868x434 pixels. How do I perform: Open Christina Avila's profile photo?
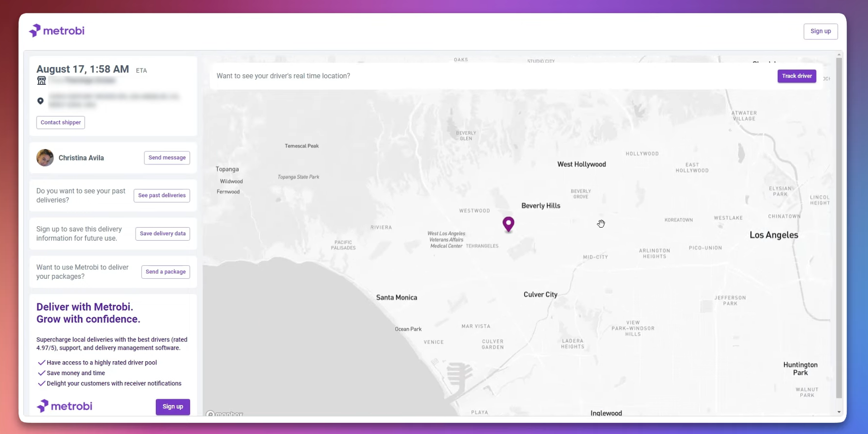44,158
